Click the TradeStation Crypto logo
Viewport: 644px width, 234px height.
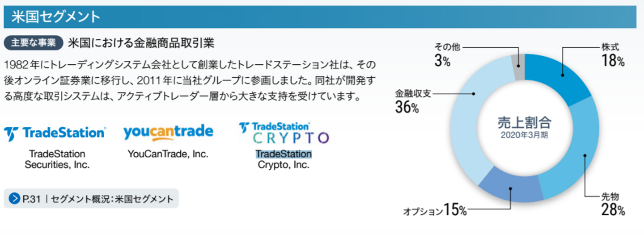point(284,133)
